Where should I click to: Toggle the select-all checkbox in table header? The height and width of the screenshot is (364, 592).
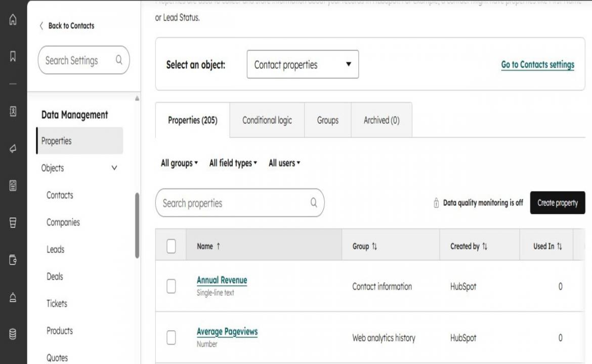[171, 246]
